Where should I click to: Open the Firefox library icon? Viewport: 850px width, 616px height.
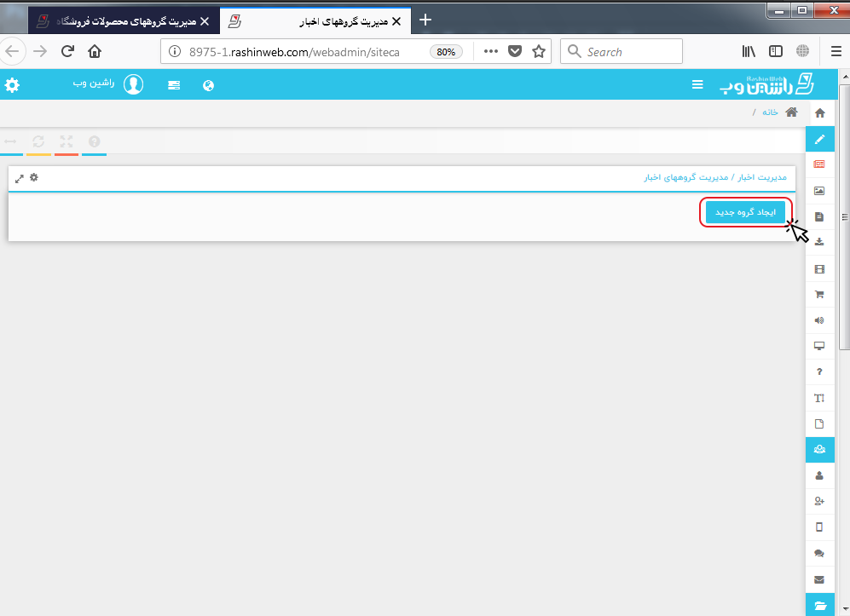749,51
